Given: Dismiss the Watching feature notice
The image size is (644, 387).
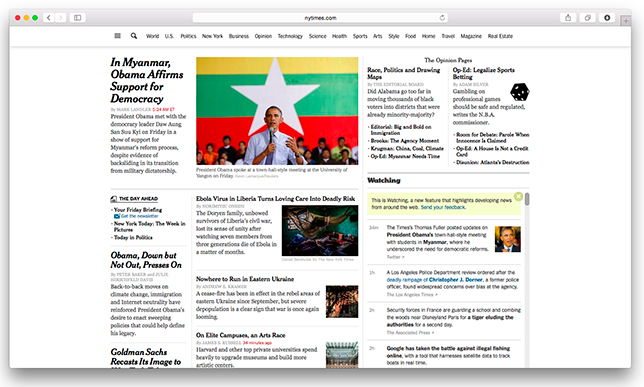Looking at the screenshot, I should coord(518,196).
